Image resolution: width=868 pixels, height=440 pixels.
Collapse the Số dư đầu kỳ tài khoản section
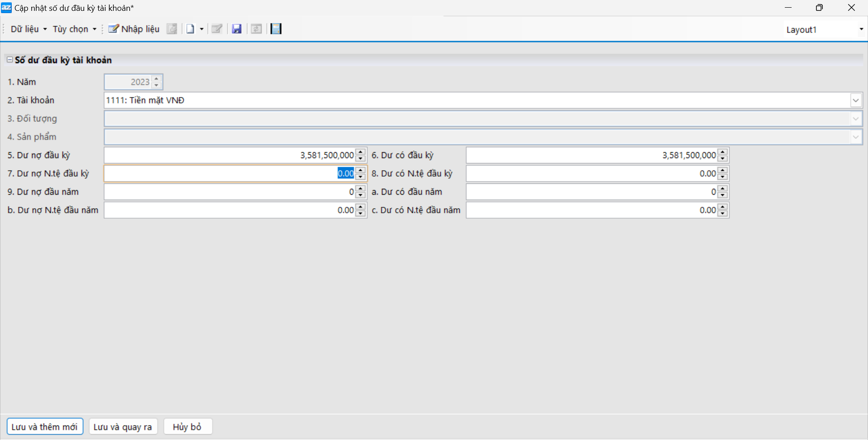pyautogui.click(x=9, y=60)
